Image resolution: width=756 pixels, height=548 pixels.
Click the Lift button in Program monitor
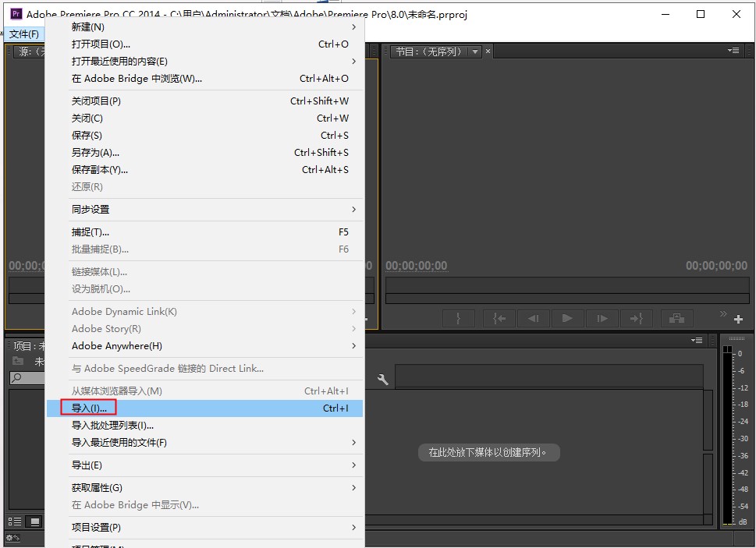(x=676, y=318)
